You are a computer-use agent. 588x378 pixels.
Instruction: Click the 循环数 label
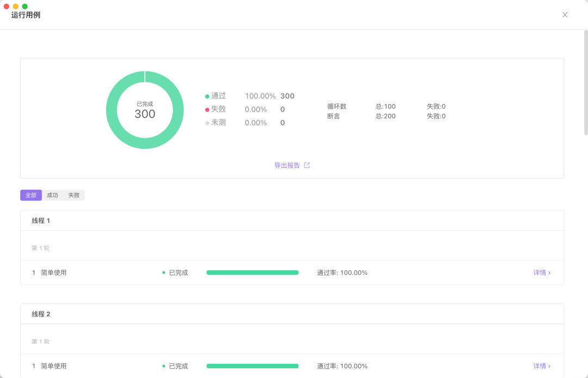pyautogui.click(x=337, y=107)
